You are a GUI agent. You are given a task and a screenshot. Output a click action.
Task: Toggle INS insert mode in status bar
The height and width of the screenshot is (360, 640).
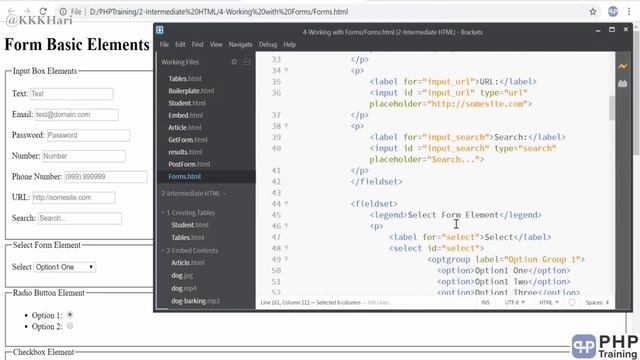pyautogui.click(x=485, y=302)
